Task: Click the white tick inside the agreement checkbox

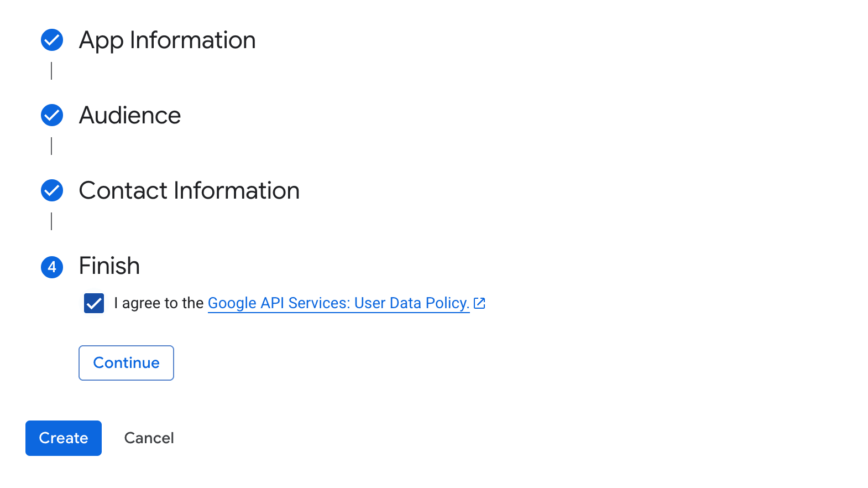Action: (x=94, y=303)
